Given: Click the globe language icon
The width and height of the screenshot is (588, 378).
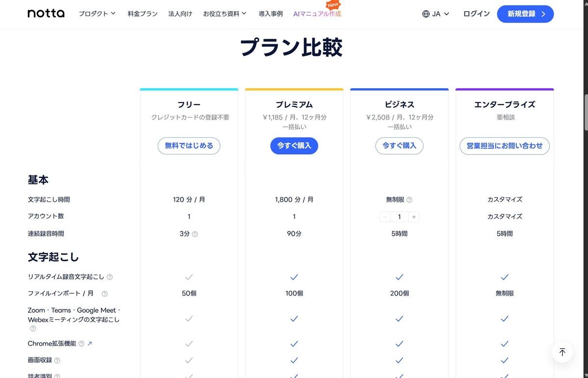Looking at the screenshot, I should tap(426, 14).
